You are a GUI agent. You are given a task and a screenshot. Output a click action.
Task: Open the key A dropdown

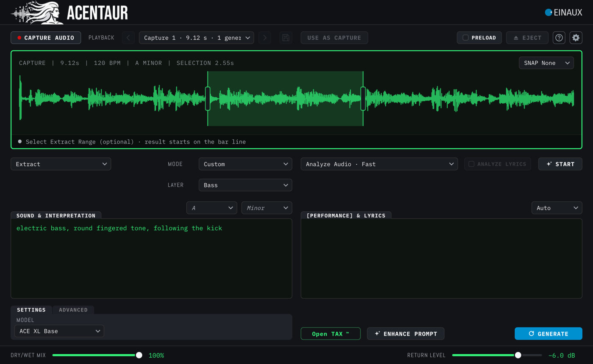pos(212,208)
